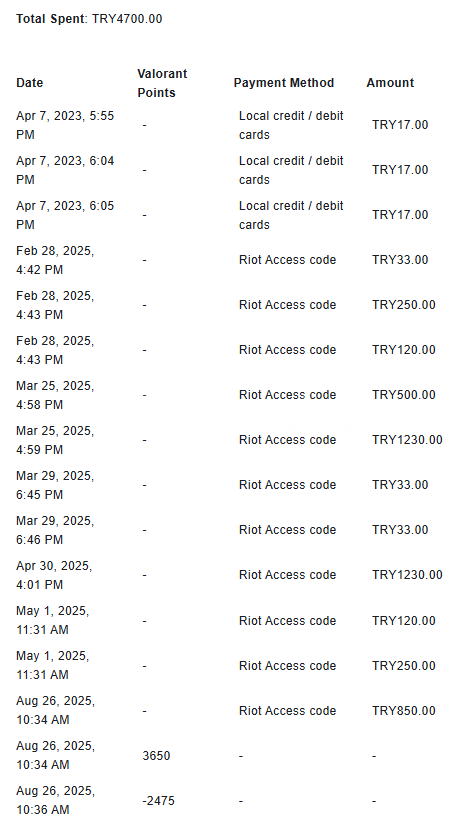This screenshot has width=454, height=825.
Task: Click the Feb 28, 2025, 4:42 PM date
Action: pyautogui.click(x=55, y=260)
